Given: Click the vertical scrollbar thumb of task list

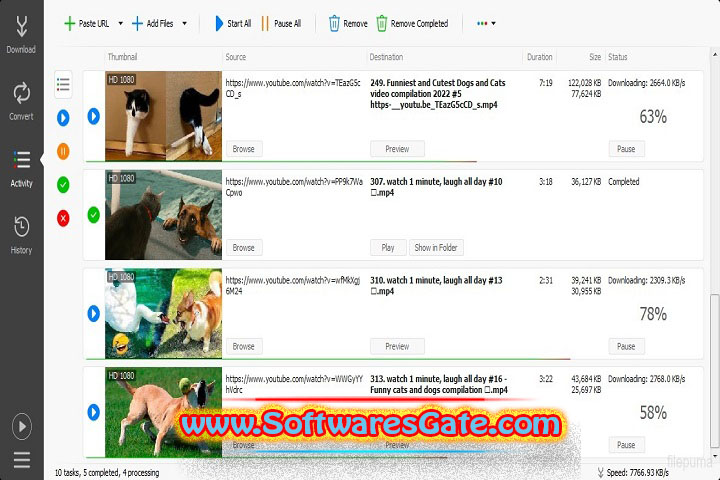Looking at the screenshot, I should click(714, 370).
